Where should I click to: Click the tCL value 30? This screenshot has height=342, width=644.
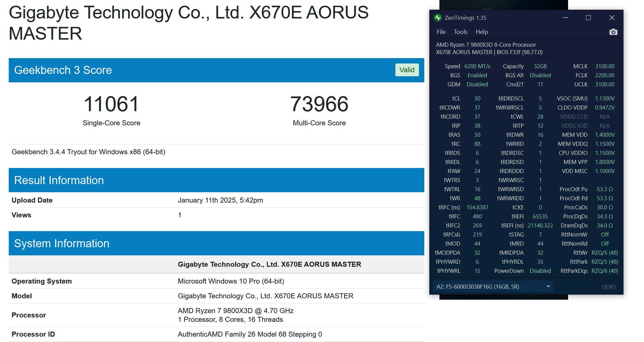pos(477,98)
